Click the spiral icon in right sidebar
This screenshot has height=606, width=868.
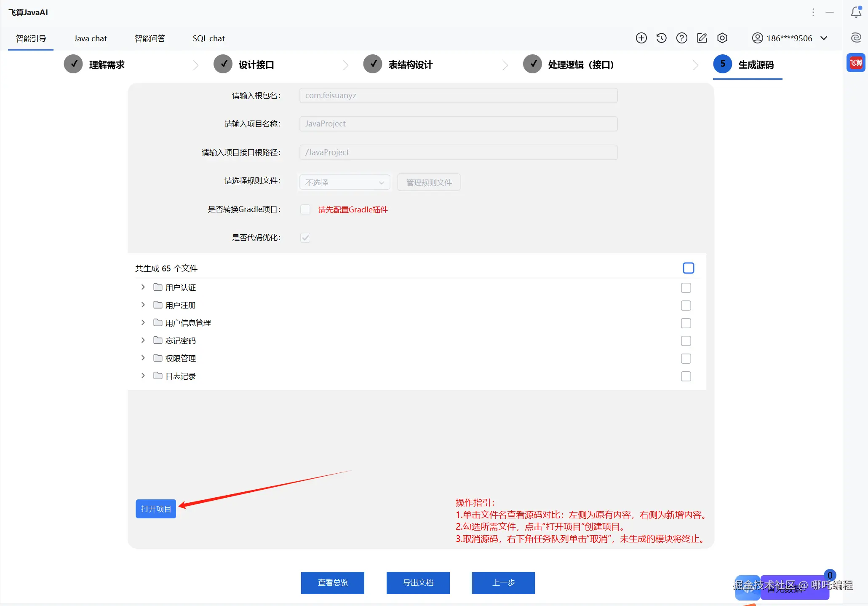[x=856, y=38]
